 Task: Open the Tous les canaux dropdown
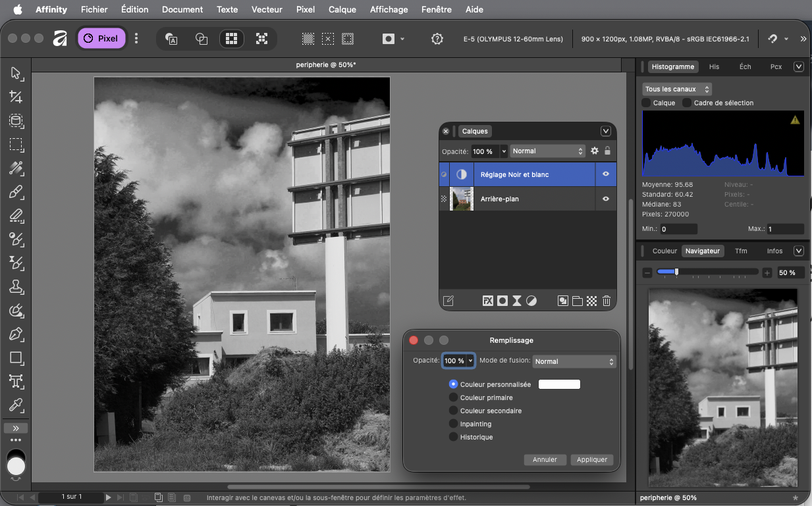coord(677,89)
